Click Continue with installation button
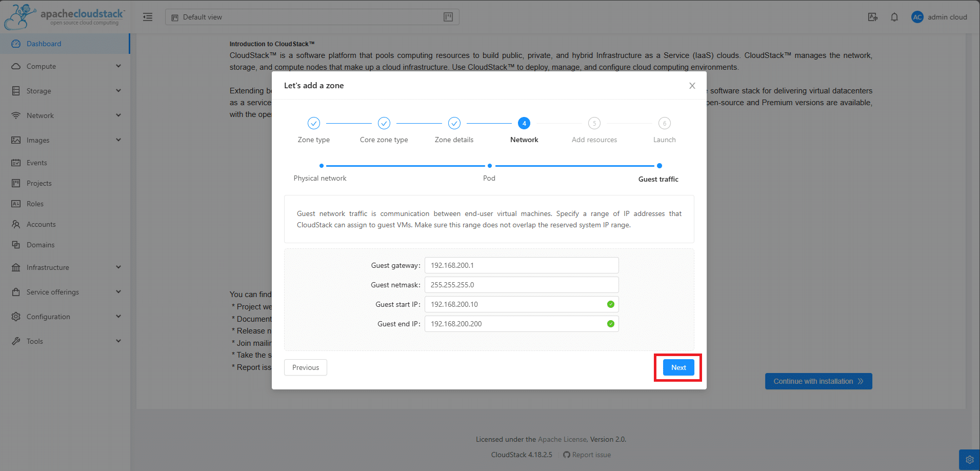Viewport: 980px width, 471px height. click(818, 381)
